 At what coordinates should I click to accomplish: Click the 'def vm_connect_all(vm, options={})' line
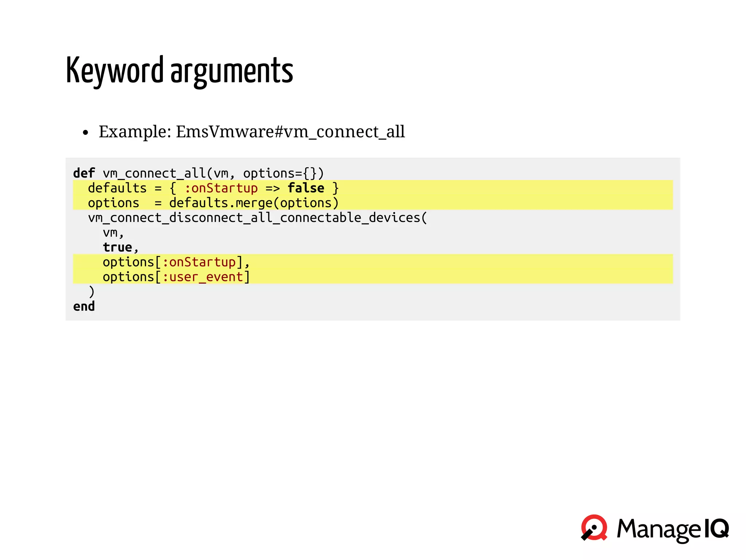(x=199, y=173)
